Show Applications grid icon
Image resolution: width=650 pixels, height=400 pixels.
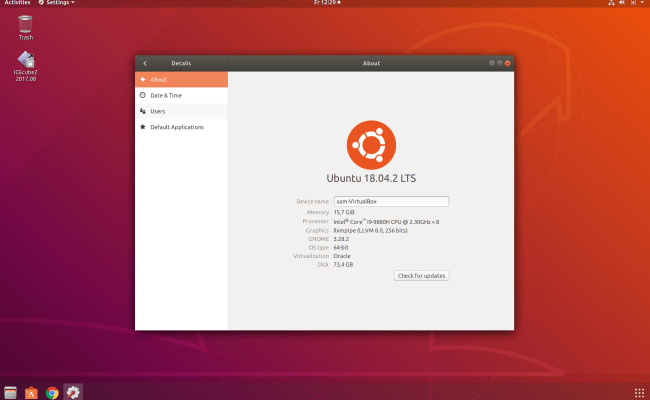click(x=639, y=392)
